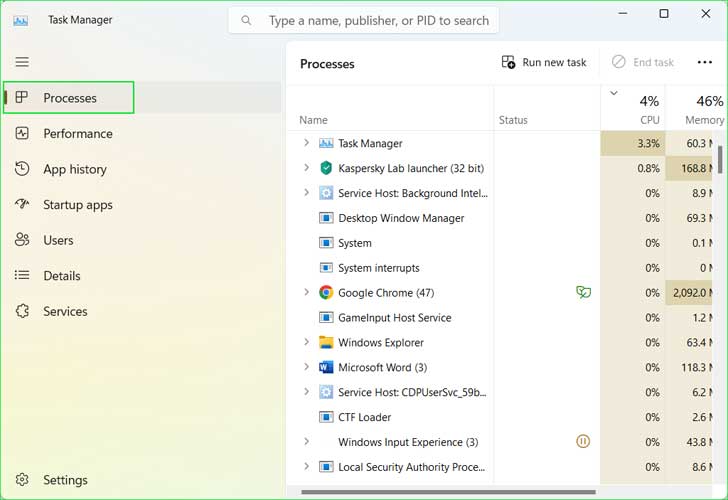Click the Windows Explorer folder icon

pyautogui.click(x=326, y=342)
